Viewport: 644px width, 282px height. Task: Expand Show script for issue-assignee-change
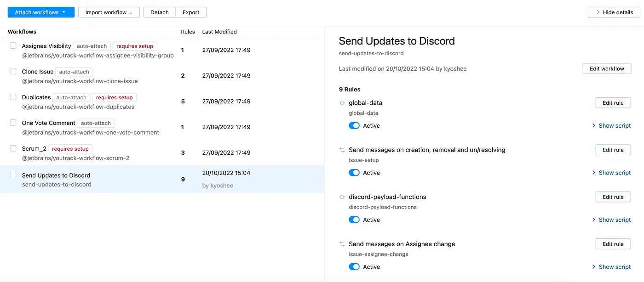[611, 267]
